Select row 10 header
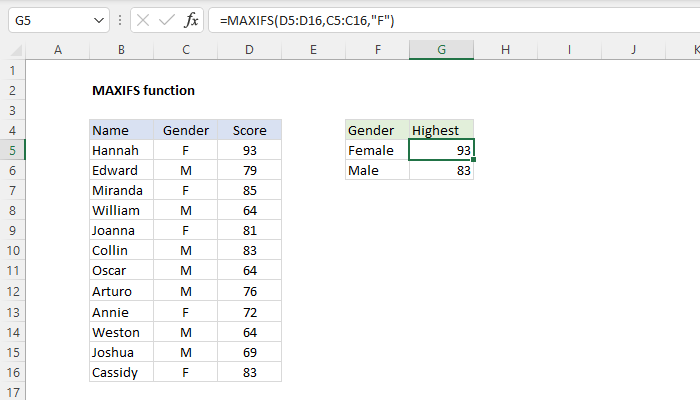This screenshot has height=400, width=700. [12, 250]
